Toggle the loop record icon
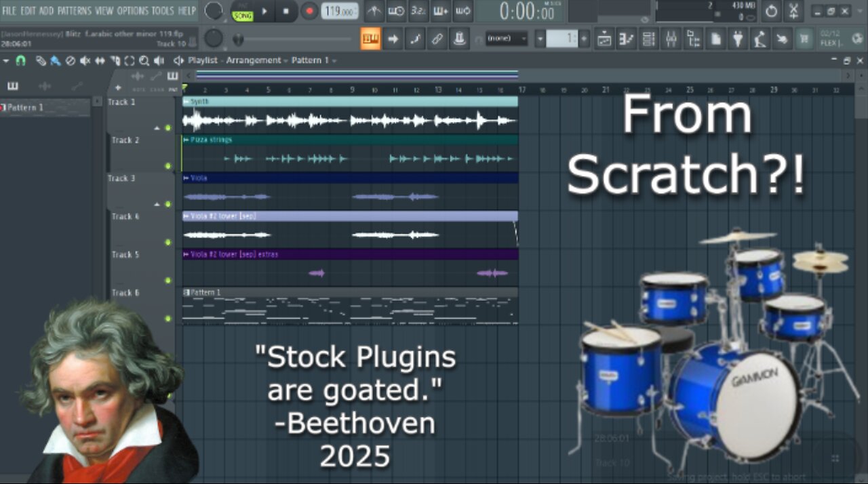 pos(462,11)
